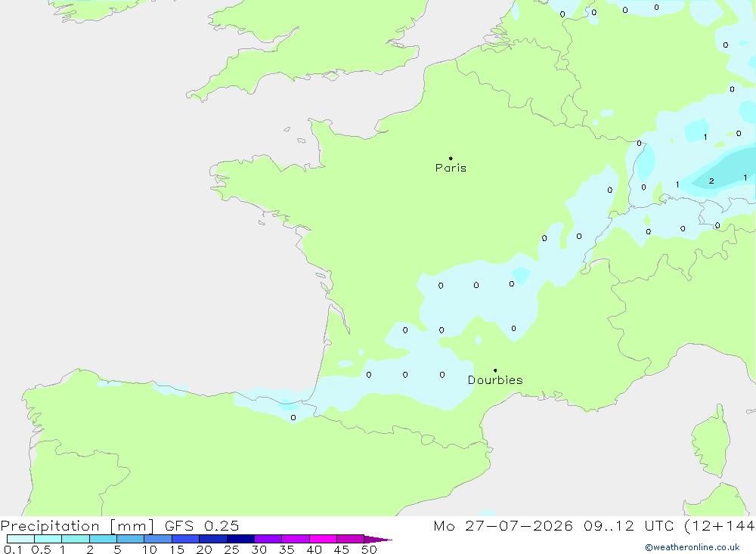This screenshot has height=554, width=756.
Task: Pick the 5–10 mm light blue legend swatch
Action: coord(131,539)
